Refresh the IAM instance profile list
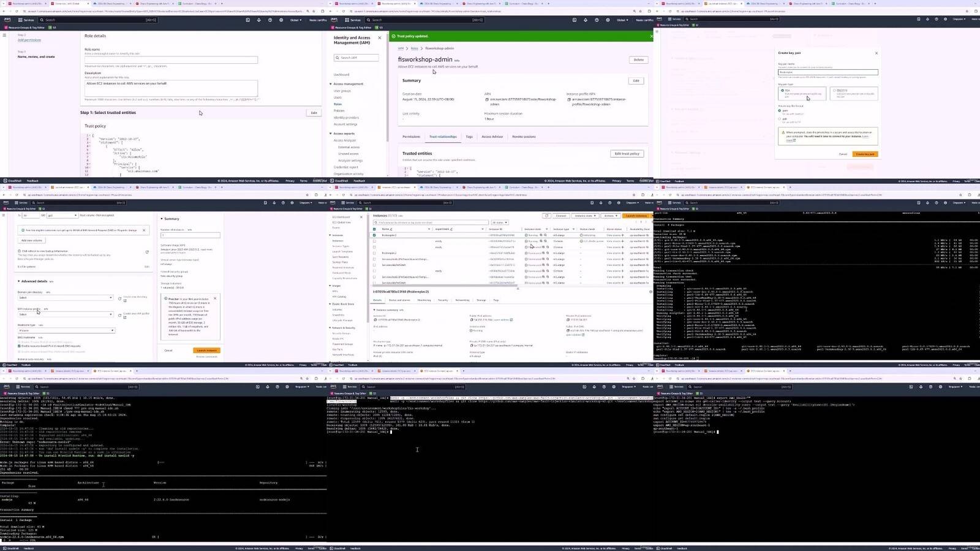This screenshot has width=980, height=551. point(120,314)
